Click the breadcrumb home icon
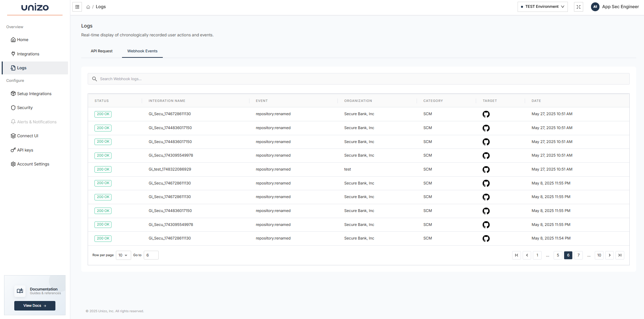 (x=88, y=6)
